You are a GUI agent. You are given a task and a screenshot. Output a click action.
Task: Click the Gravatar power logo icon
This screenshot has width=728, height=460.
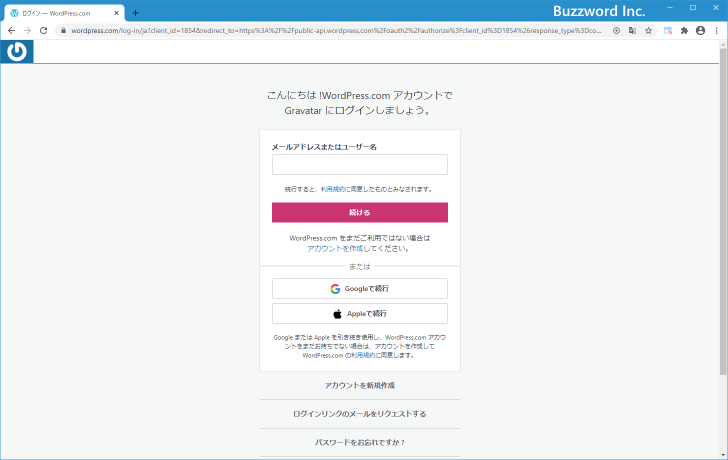17,52
